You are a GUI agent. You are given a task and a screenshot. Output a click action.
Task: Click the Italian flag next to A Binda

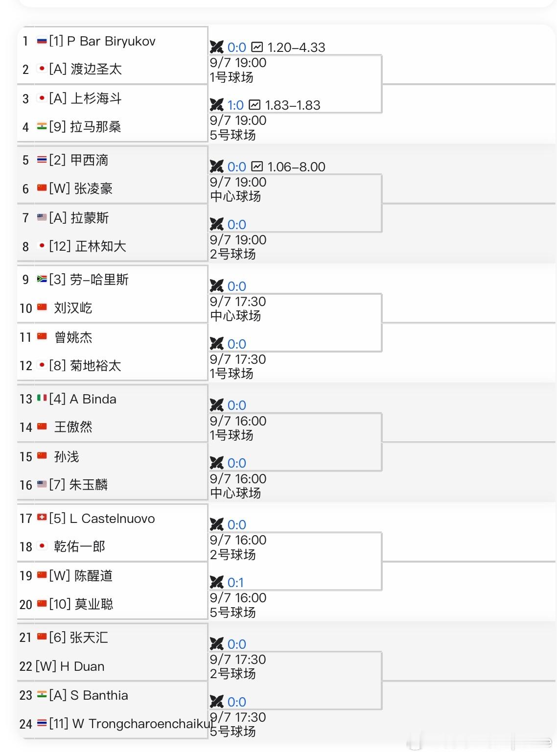42,398
